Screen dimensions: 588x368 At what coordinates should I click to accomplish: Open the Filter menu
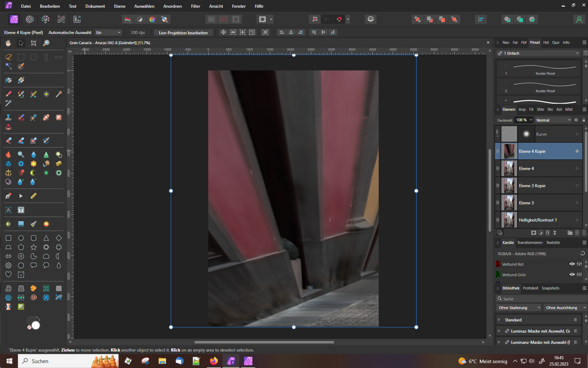point(196,6)
